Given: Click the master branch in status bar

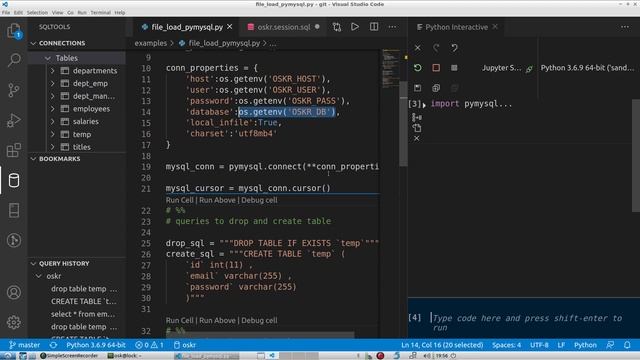Looking at the screenshot, I should [24, 345].
